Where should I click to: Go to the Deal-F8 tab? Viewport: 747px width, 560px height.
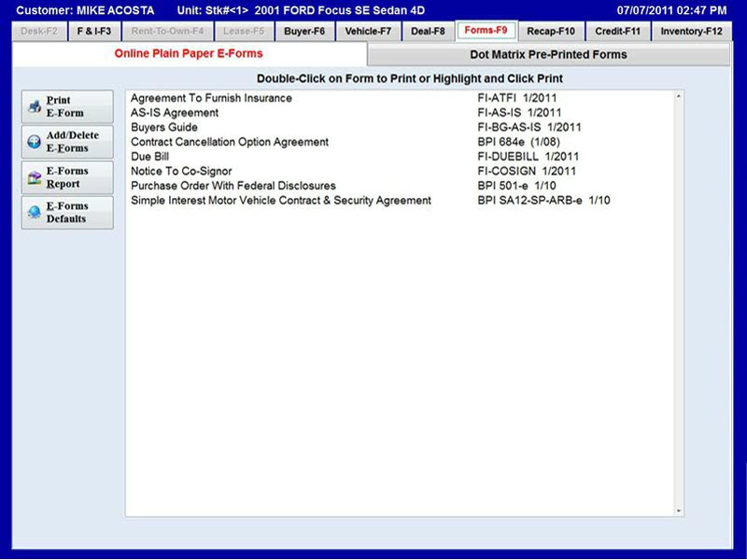click(426, 31)
